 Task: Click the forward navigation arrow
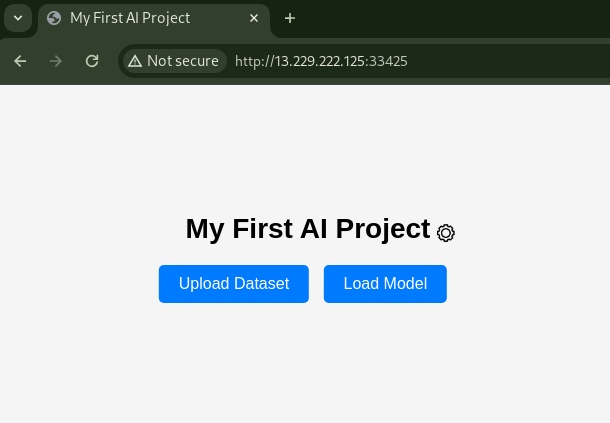click(56, 61)
